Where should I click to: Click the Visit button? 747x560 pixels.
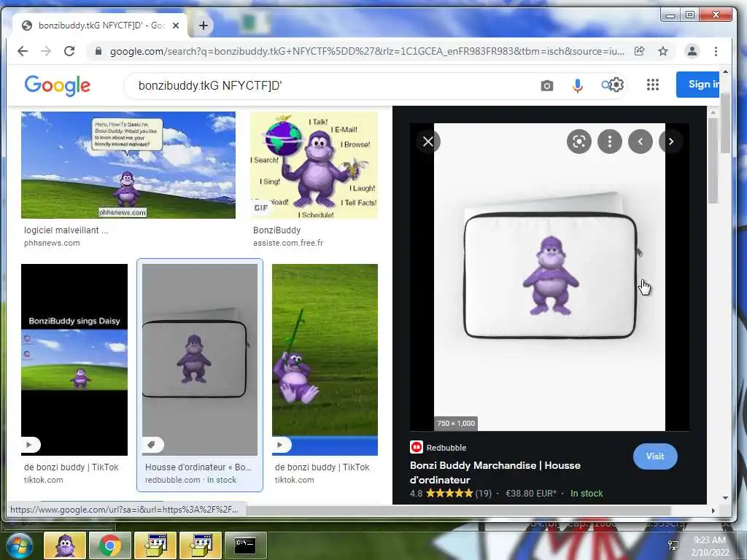point(655,456)
